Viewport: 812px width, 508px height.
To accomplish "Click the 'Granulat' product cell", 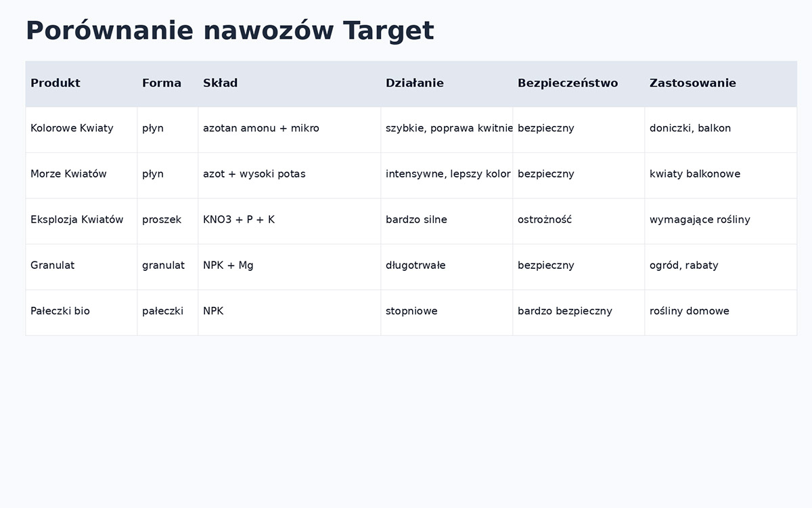I will point(81,267).
